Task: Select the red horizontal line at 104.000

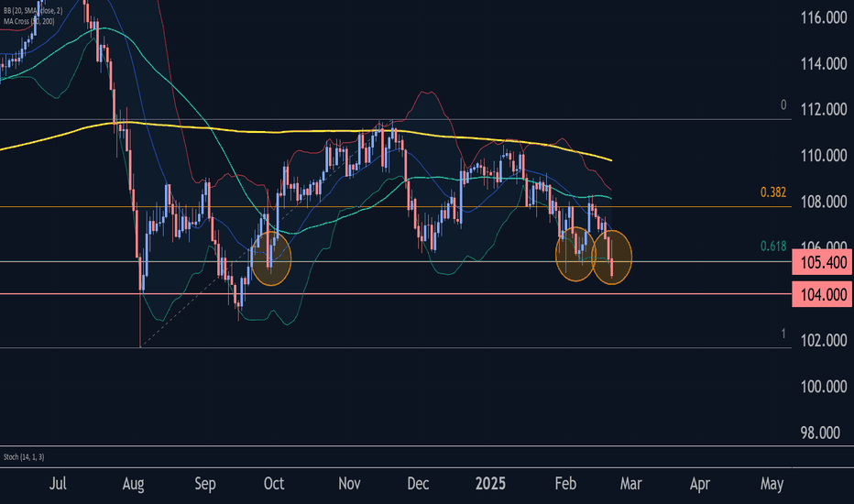Action: [396, 293]
